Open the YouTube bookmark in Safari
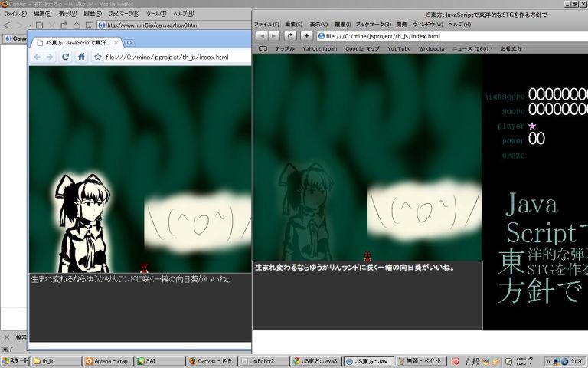The width and height of the screenshot is (588, 368). click(x=399, y=49)
